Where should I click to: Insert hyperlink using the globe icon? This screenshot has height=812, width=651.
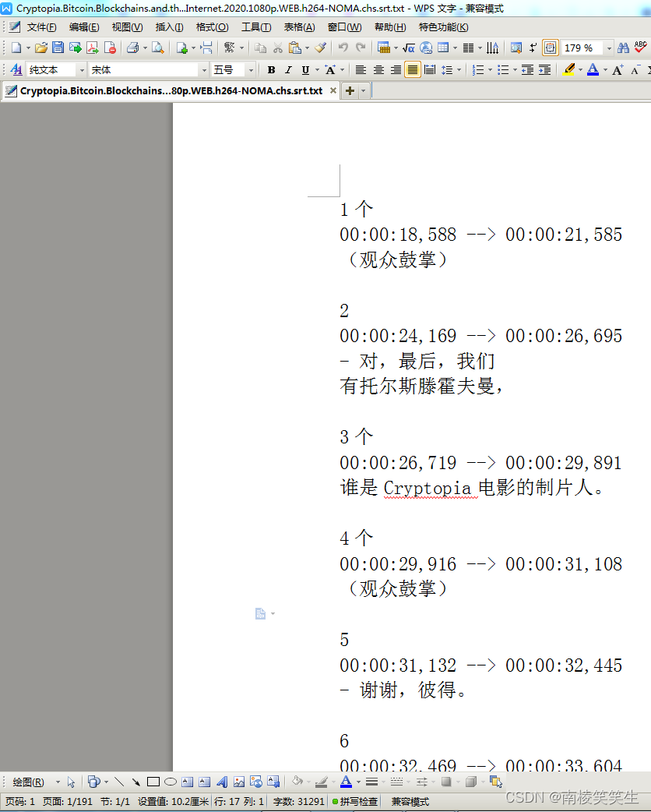click(426, 48)
